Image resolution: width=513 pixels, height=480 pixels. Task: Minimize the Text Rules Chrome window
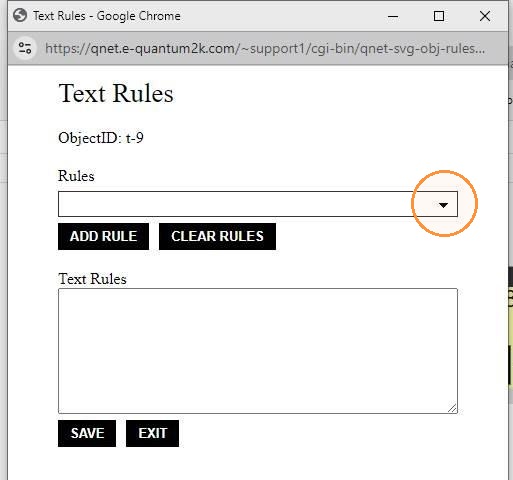[393, 16]
